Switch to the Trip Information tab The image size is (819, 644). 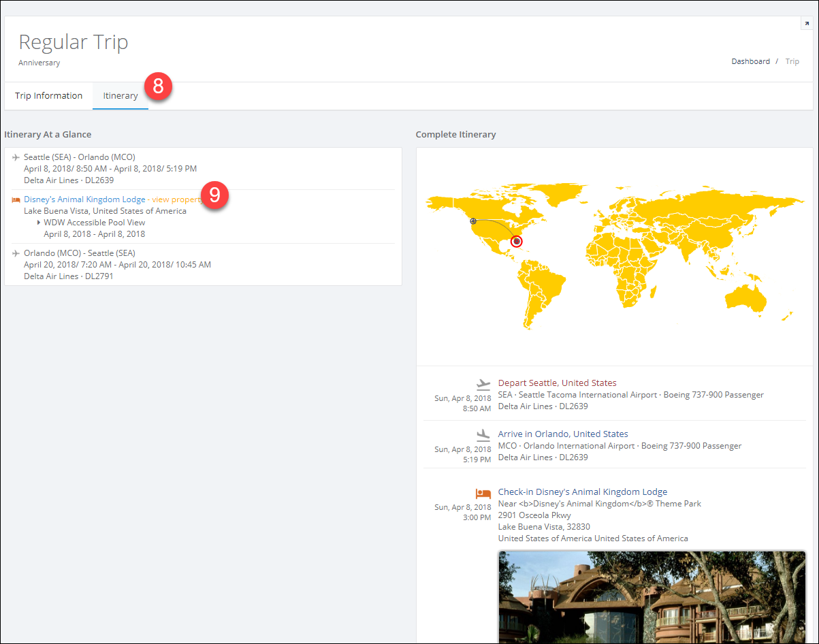pos(48,95)
